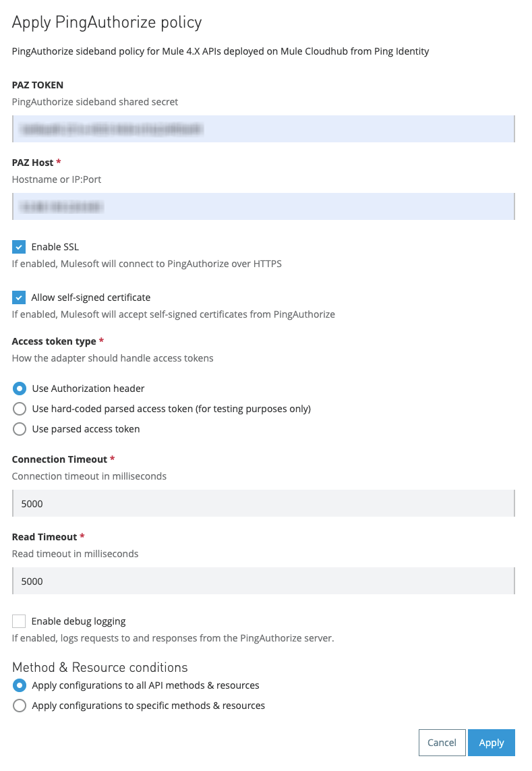Click the Cancel button
Viewport: 532px width, 771px height.
pyautogui.click(x=442, y=742)
